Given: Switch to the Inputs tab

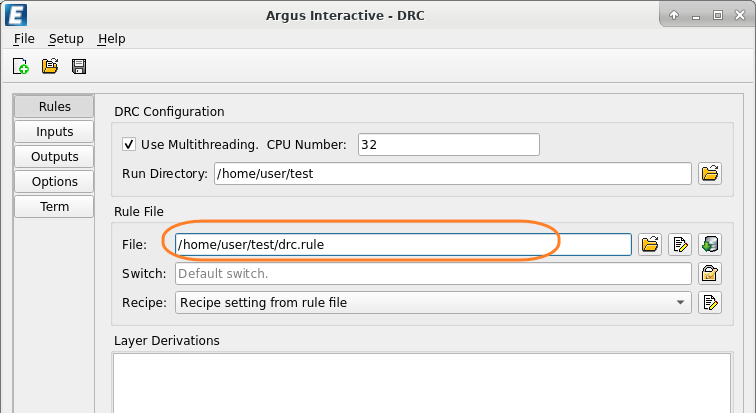Looking at the screenshot, I should click(54, 131).
